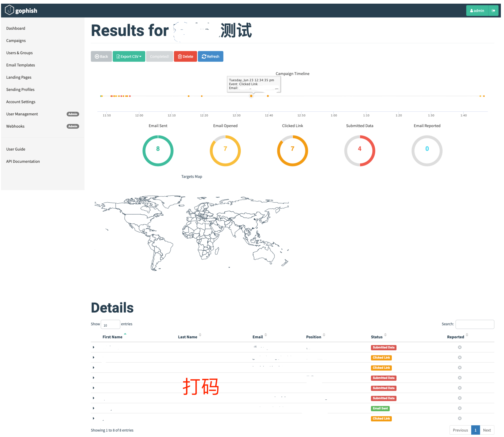Focus the table Search field
The width and height of the screenshot is (504, 437).
pos(475,324)
